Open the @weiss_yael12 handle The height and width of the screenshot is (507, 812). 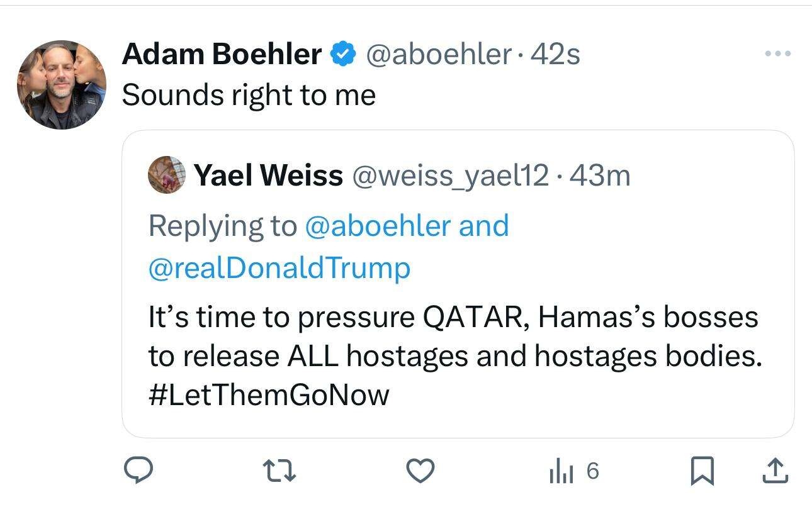coord(451,175)
